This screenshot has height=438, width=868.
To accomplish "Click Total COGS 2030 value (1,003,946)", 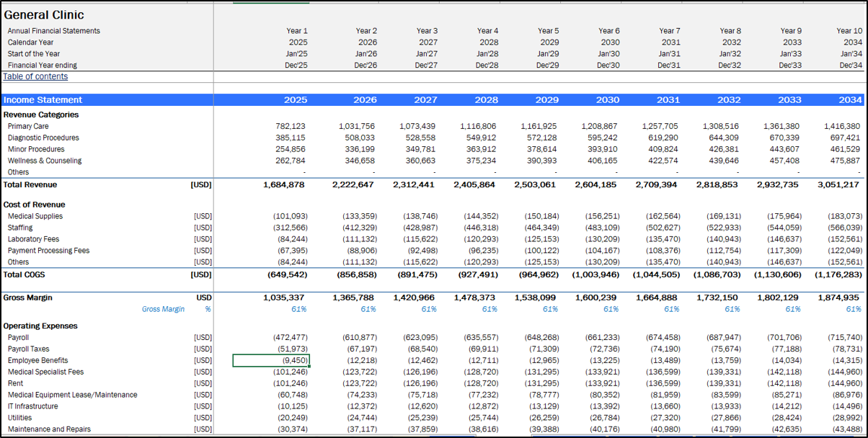I will click(x=596, y=274).
